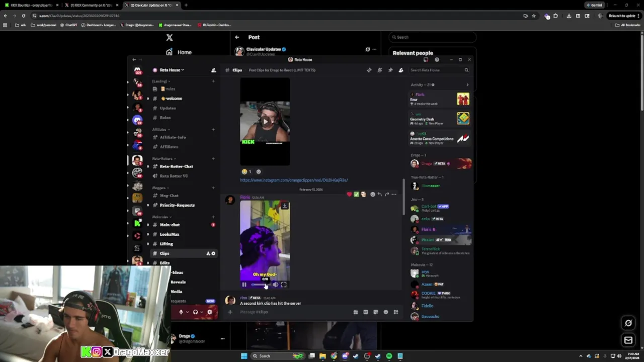The height and width of the screenshot is (362, 644).
Task: Add the green checkmark reaction
Action: [x=356, y=194]
